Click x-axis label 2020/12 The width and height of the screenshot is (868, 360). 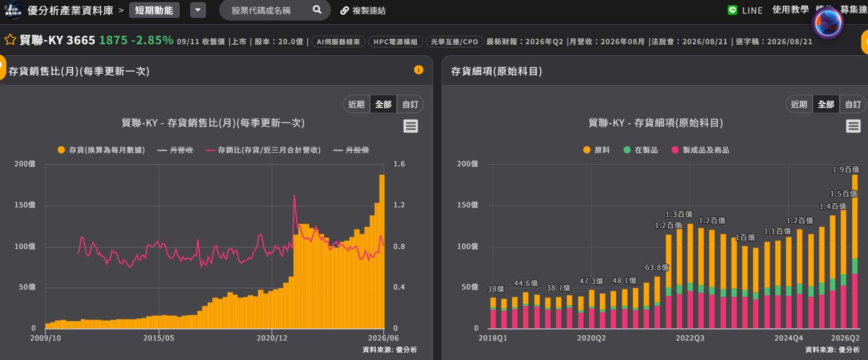point(272,338)
